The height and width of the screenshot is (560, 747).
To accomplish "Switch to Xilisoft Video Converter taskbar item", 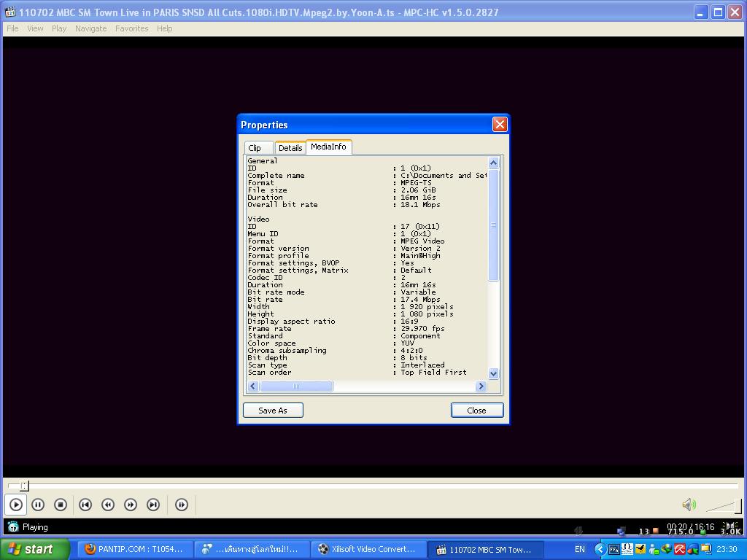I will [368, 549].
